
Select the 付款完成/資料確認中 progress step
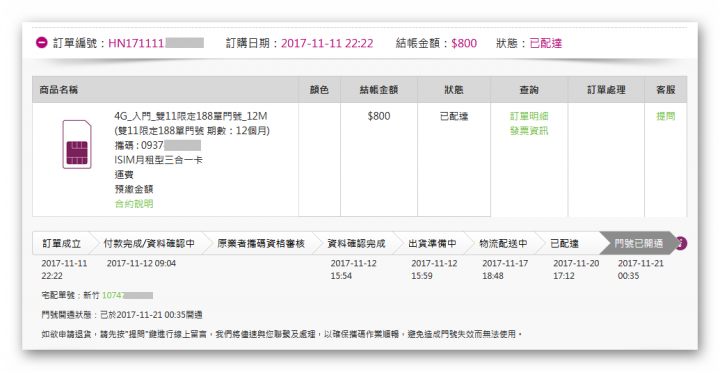[148, 243]
